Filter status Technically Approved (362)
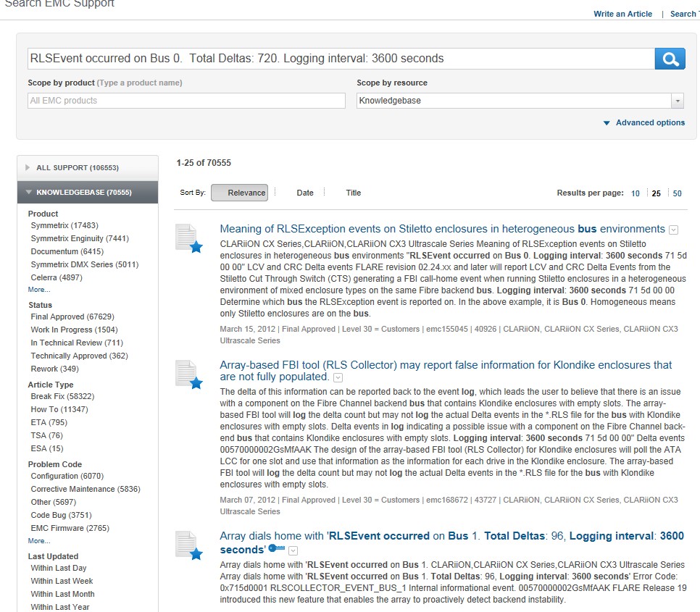700x612 pixels. (x=79, y=356)
